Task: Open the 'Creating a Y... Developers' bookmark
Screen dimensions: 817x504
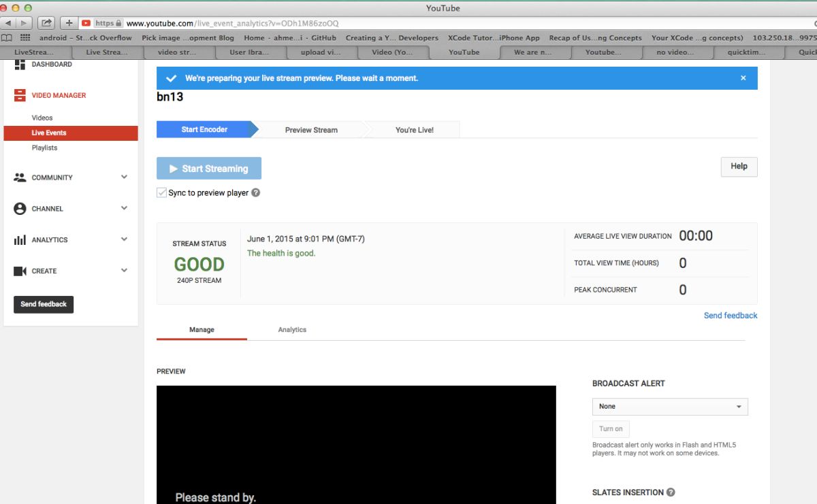Action: coord(391,38)
